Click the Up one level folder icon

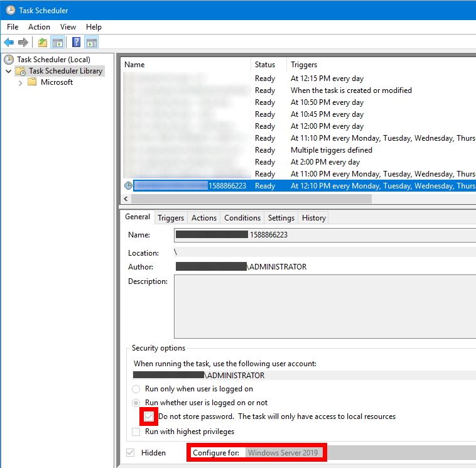[43, 42]
